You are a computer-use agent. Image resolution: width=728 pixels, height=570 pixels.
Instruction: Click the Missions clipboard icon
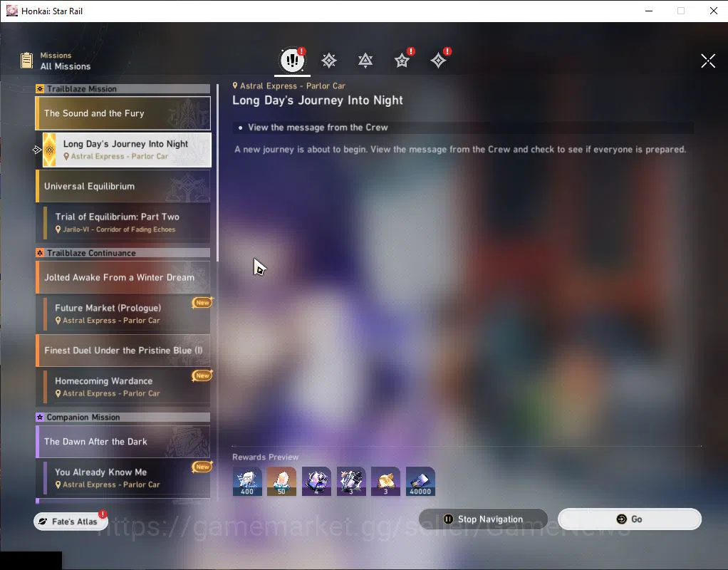coord(27,61)
